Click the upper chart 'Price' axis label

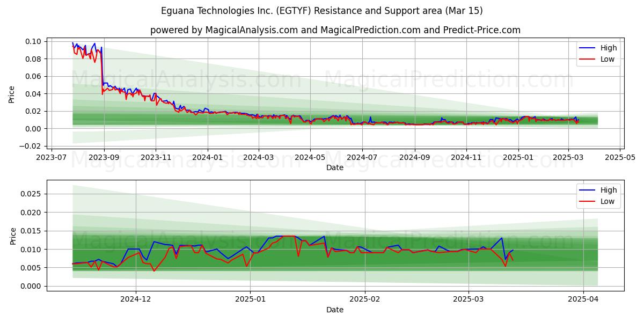pos(12,93)
